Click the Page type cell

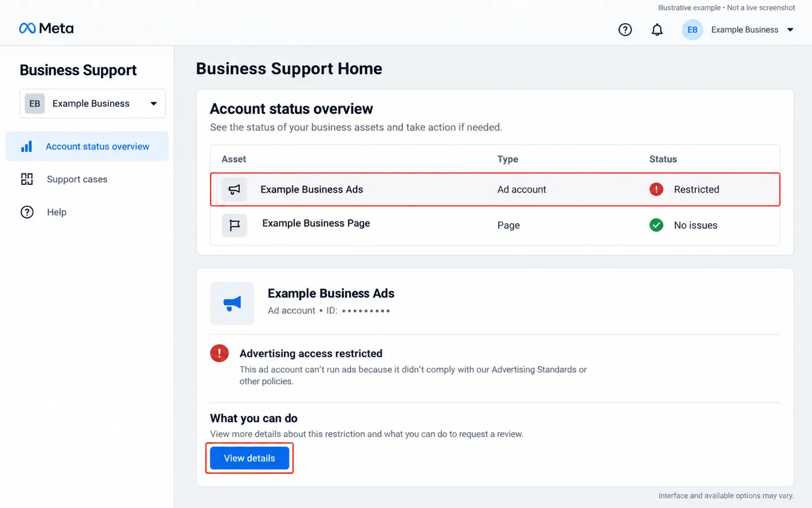509,225
